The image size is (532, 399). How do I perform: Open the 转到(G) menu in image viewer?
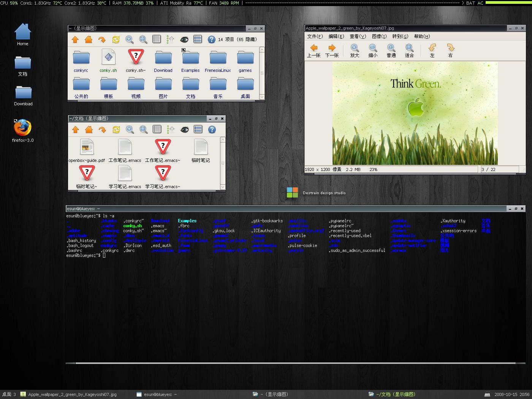(x=400, y=36)
